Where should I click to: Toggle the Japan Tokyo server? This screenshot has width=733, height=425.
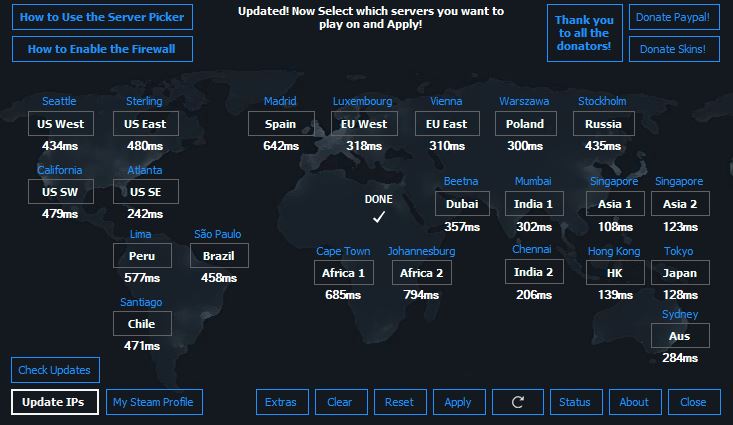[x=679, y=272]
